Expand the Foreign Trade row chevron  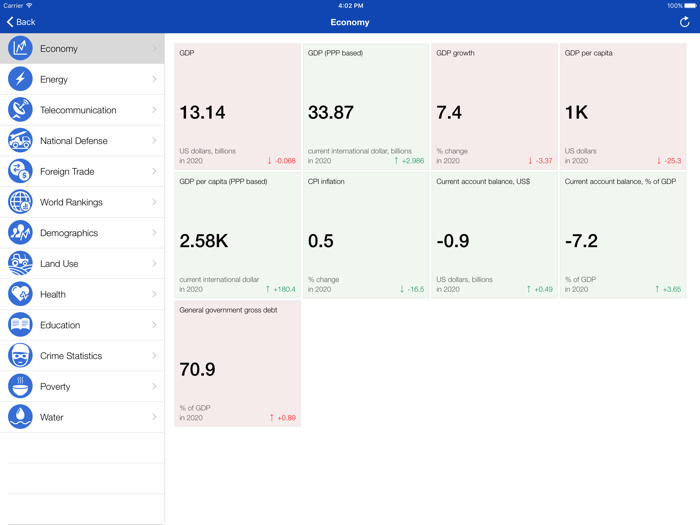pos(154,171)
